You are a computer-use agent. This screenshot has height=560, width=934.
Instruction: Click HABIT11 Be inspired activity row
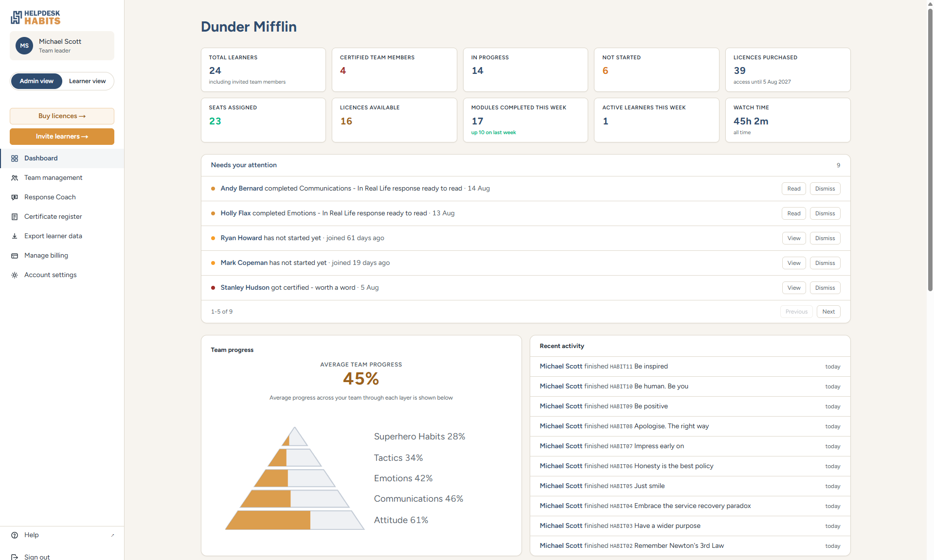(690, 367)
